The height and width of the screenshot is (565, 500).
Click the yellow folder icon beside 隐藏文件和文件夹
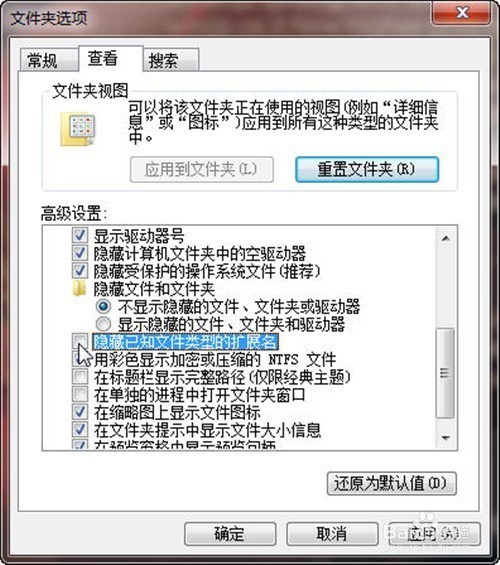(x=80, y=289)
